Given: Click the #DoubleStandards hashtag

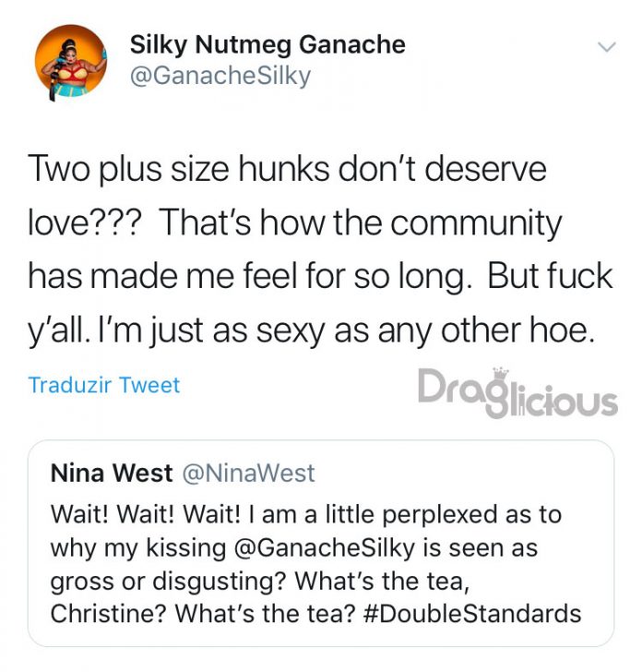Looking at the screenshot, I should coord(472,613).
